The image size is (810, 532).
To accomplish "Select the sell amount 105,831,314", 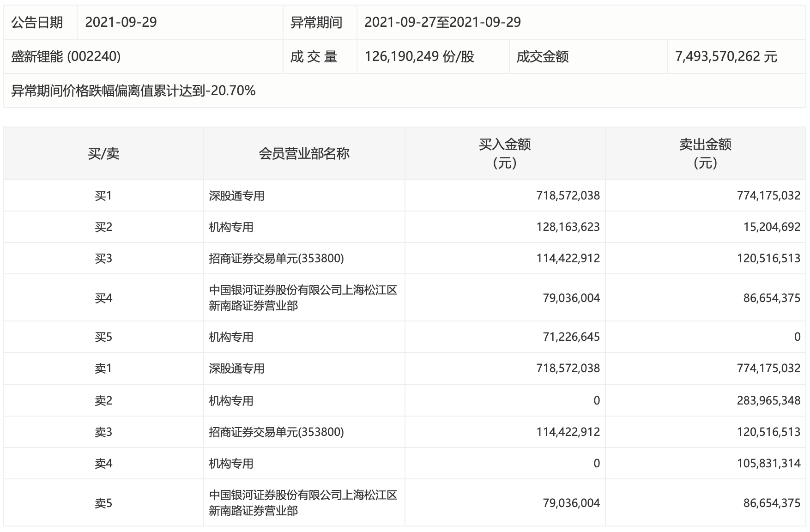I will (x=768, y=463).
